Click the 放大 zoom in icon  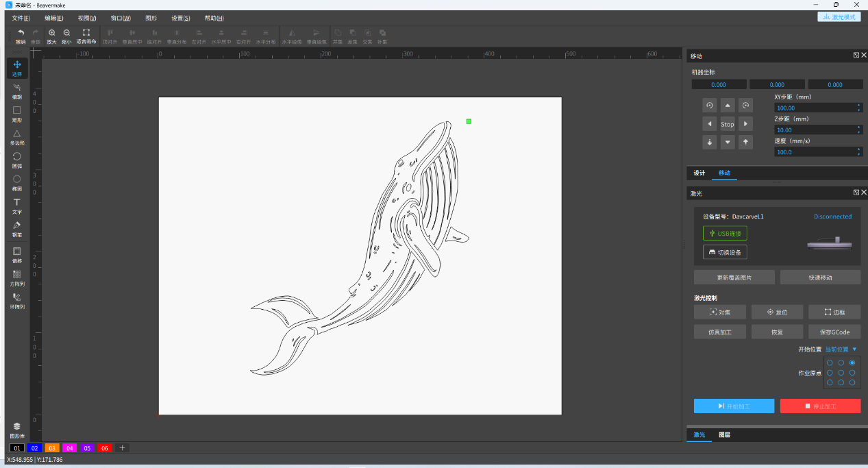[52, 36]
